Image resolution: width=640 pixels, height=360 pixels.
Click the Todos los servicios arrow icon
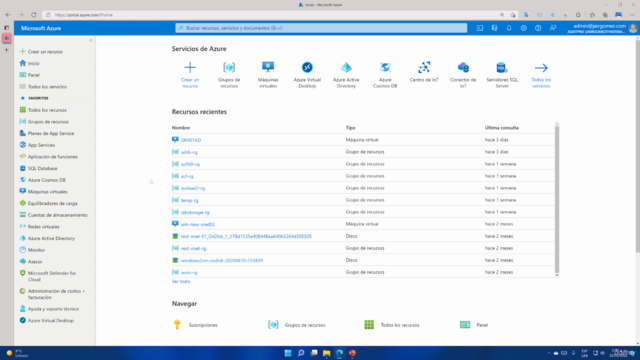(541, 67)
